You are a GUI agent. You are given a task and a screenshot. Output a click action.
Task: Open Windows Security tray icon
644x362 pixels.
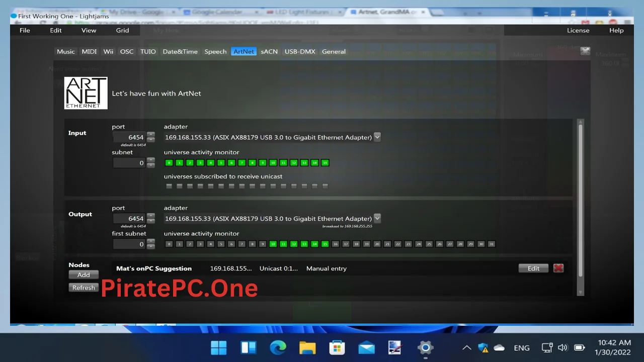tap(483, 347)
